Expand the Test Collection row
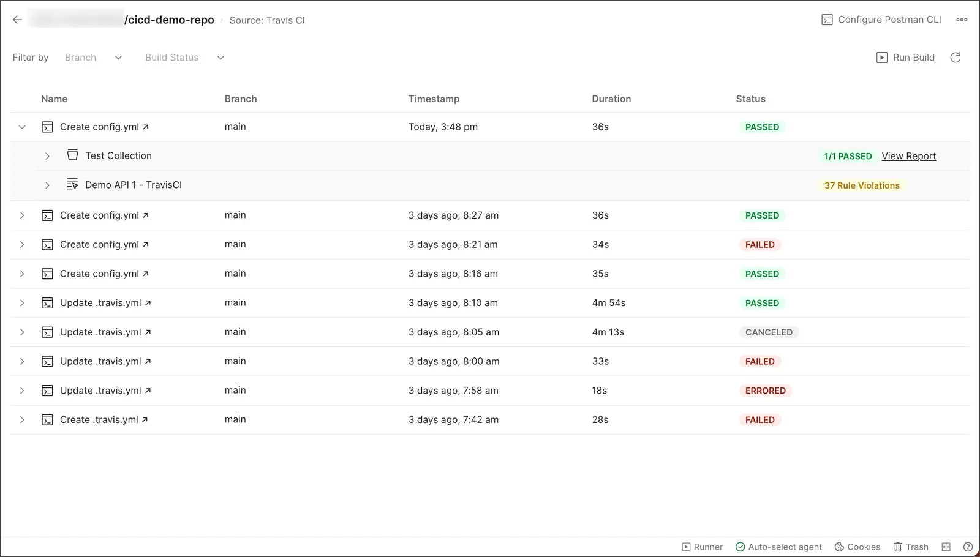This screenshot has width=980, height=557. pyautogui.click(x=47, y=156)
